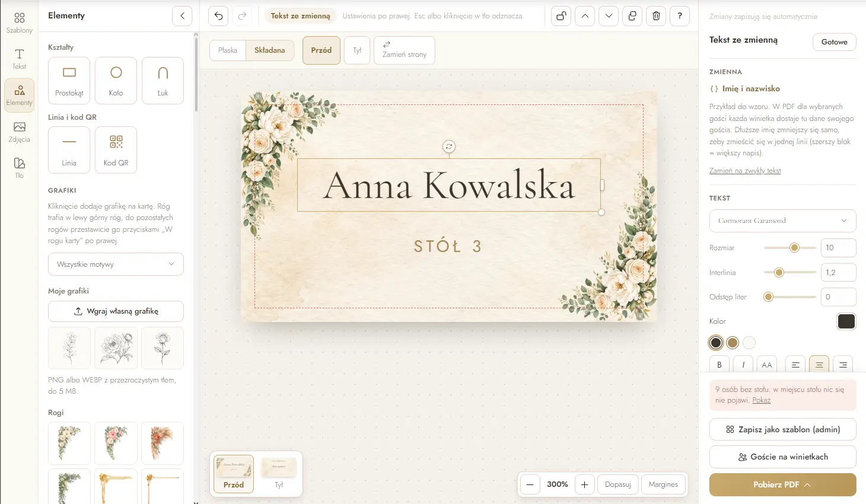This screenshot has width=866, height=504.
Task: Click the Zamień na zwykły tekst link
Action: (x=745, y=171)
